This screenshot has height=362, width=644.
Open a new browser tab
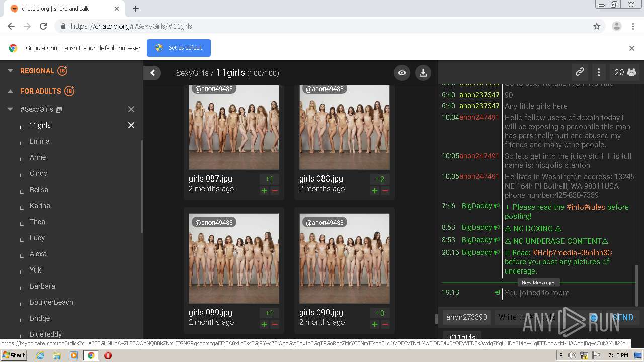point(136,9)
